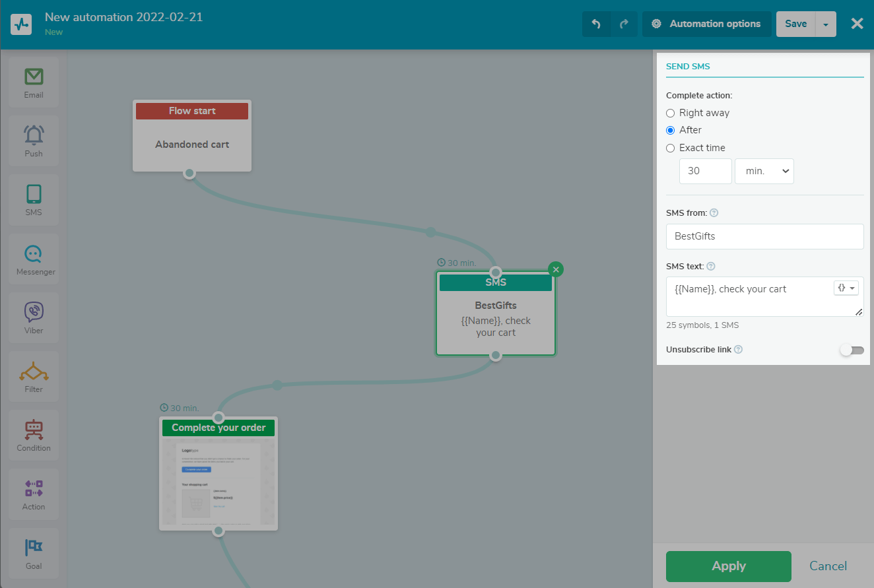The width and height of the screenshot is (874, 588).
Task: Select the Viber block
Action: pyautogui.click(x=34, y=318)
